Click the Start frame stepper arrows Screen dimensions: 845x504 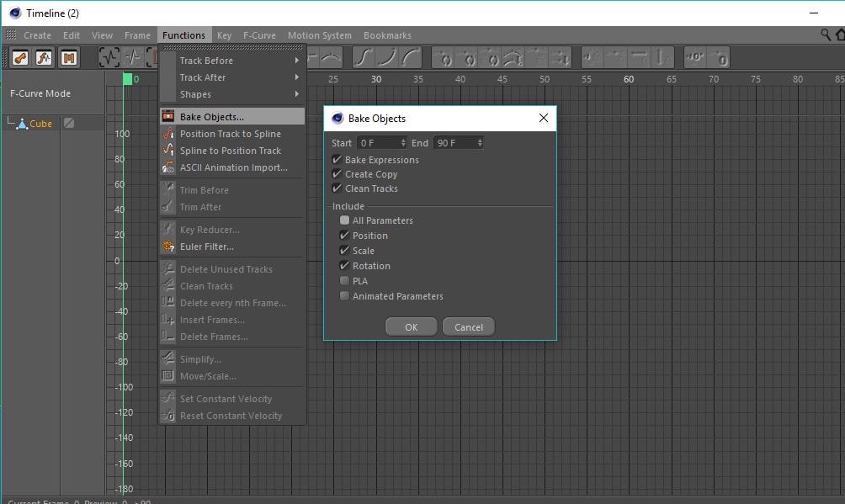click(403, 143)
